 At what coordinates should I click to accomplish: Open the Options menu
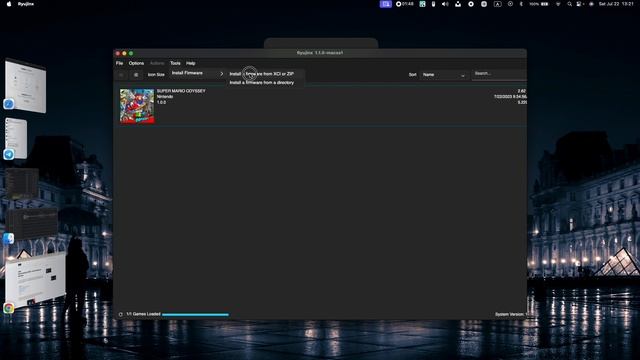tap(136, 63)
